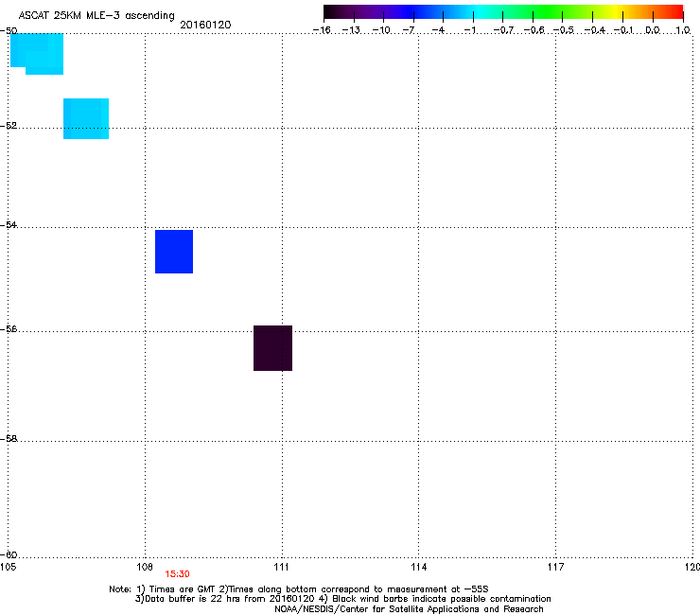This screenshot has width=700, height=615.
Task: Click the longitude axis label '108'
Action: pyautogui.click(x=145, y=567)
